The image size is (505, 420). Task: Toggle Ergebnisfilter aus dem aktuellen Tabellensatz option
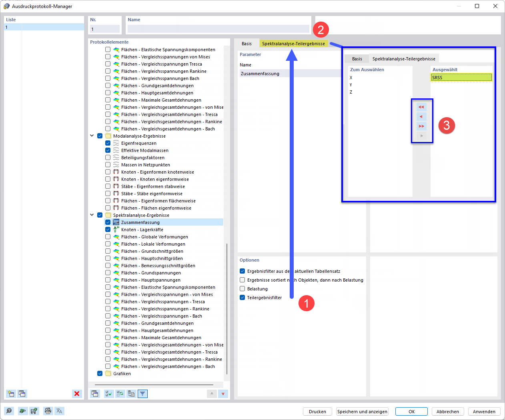(242, 271)
